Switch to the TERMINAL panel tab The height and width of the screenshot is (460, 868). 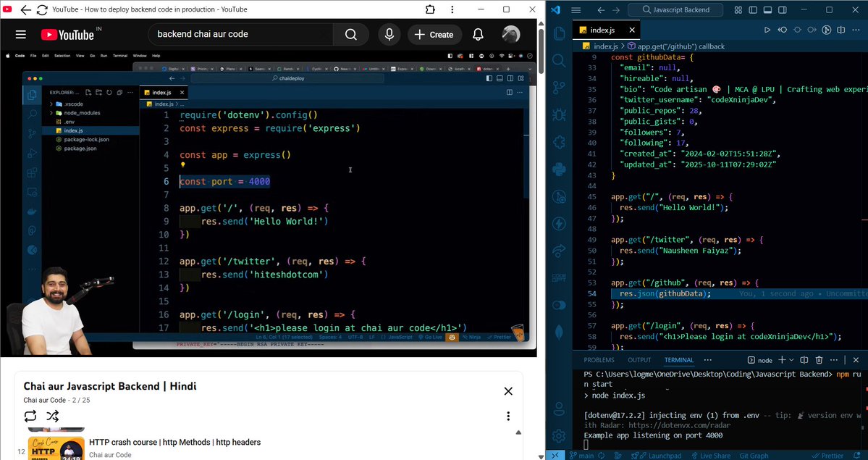pos(679,360)
